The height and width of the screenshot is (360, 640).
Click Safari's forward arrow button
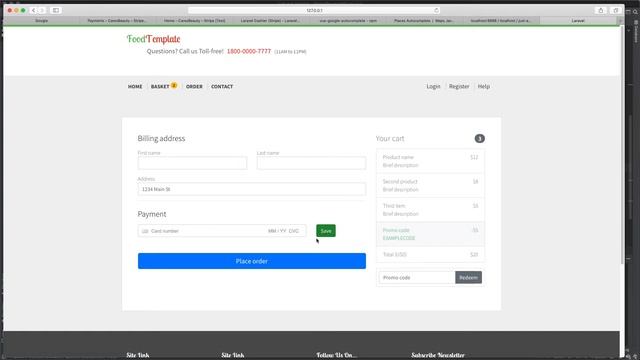[42, 10]
